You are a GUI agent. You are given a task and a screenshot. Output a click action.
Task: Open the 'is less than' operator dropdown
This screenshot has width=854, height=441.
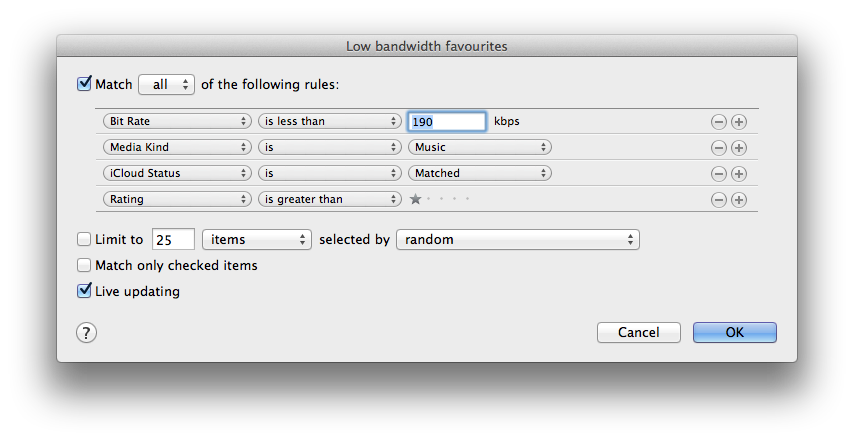329,122
